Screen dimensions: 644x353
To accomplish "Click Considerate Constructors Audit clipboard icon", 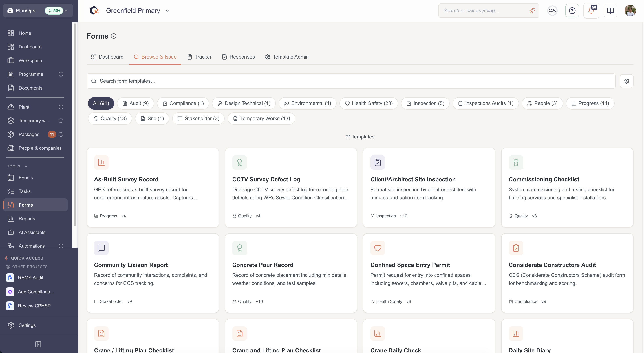I will pos(516,248).
